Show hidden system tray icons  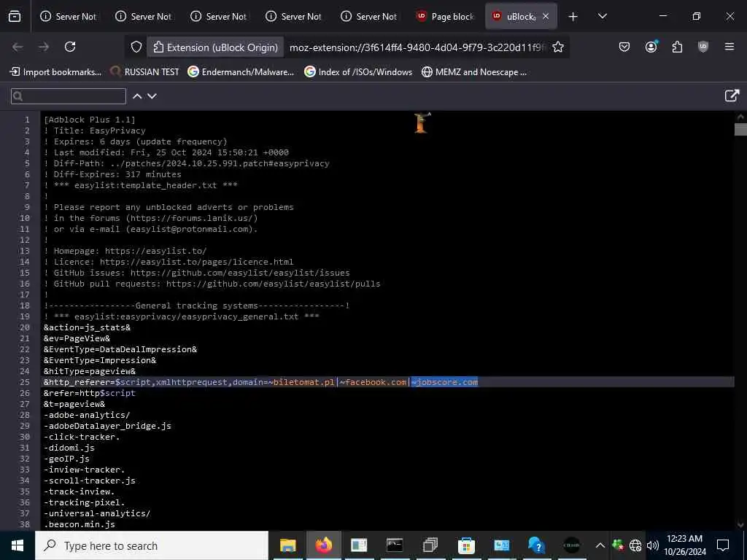click(x=600, y=545)
